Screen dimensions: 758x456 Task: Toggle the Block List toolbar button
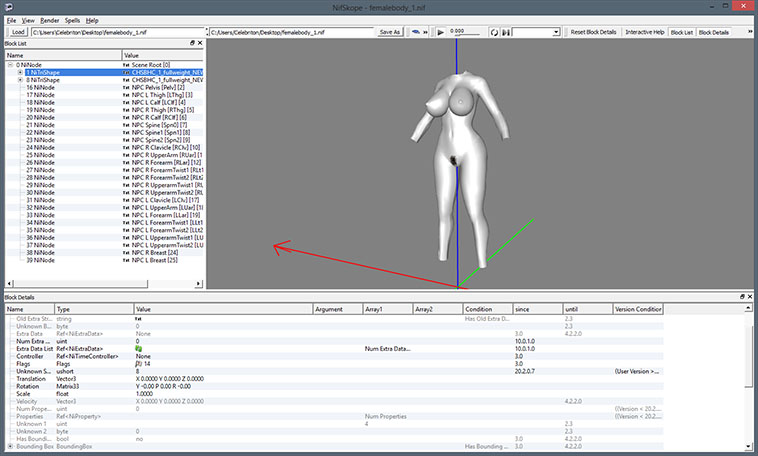point(682,32)
